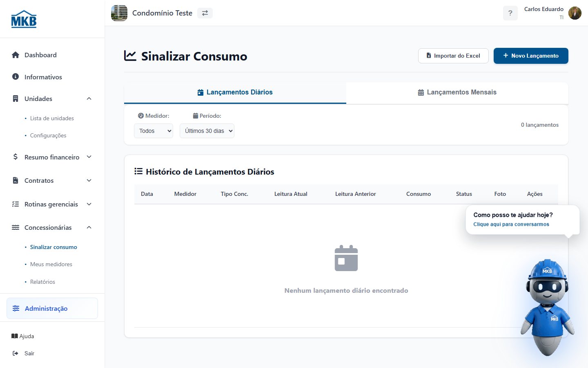
Task: Open Lista de unidades submenu
Action: pos(52,118)
